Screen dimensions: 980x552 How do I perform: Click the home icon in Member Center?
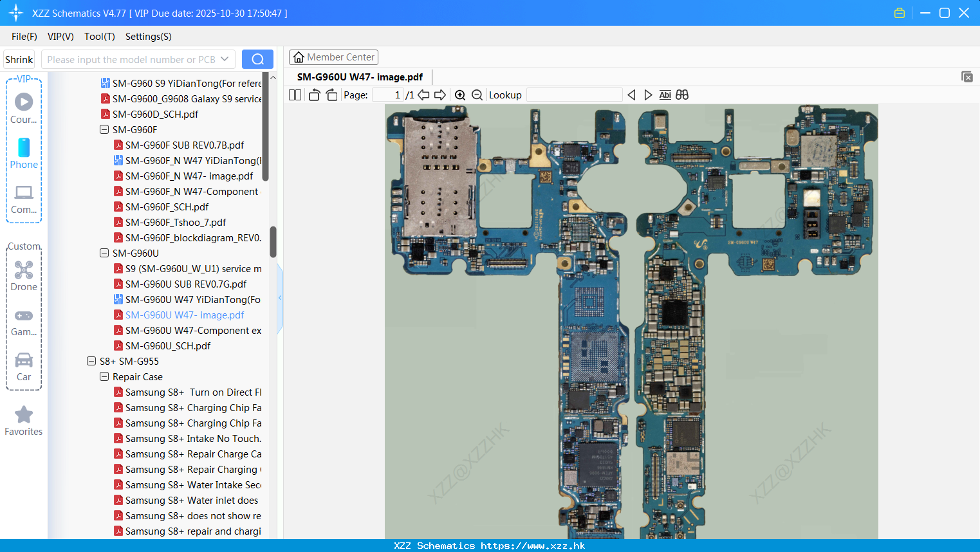[x=299, y=57]
